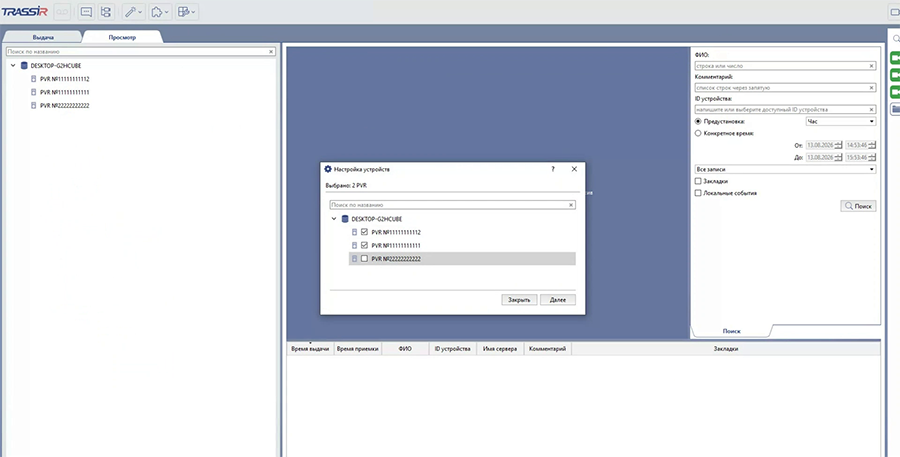Open the voicemail-style recorder toolbar icon

click(x=62, y=12)
